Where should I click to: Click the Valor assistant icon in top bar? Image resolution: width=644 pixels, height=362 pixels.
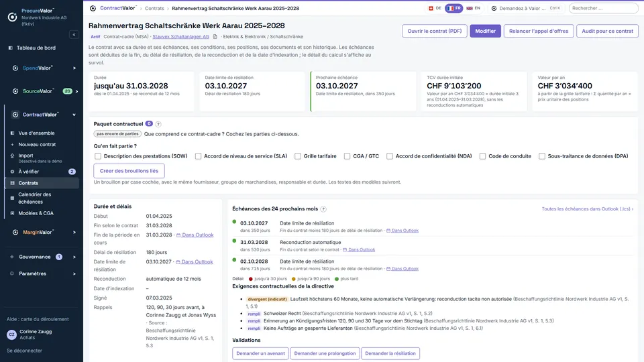494,8
